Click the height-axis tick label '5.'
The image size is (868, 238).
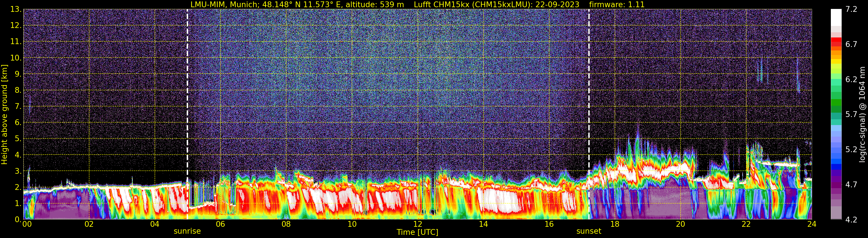(18, 139)
